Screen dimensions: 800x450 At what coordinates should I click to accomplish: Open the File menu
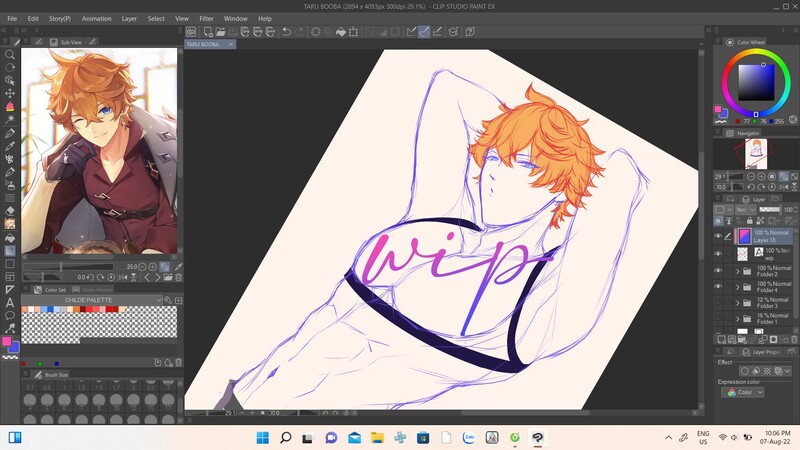pyautogui.click(x=12, y=18)
